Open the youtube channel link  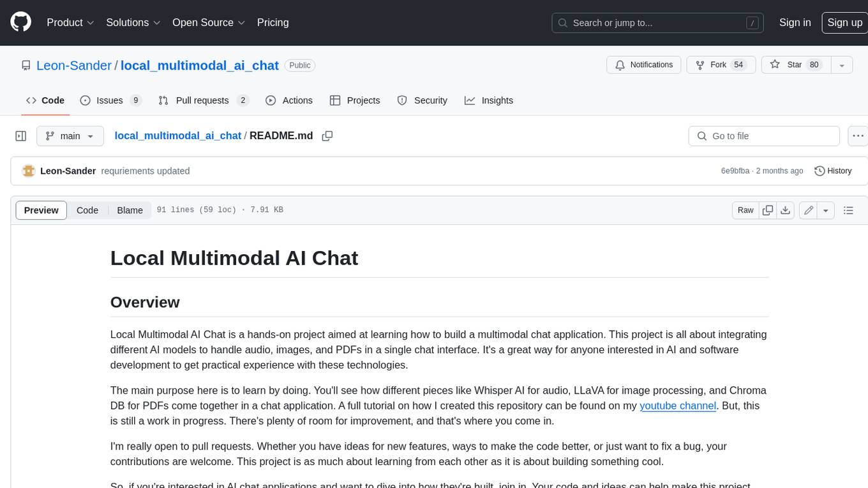point(678,406)
